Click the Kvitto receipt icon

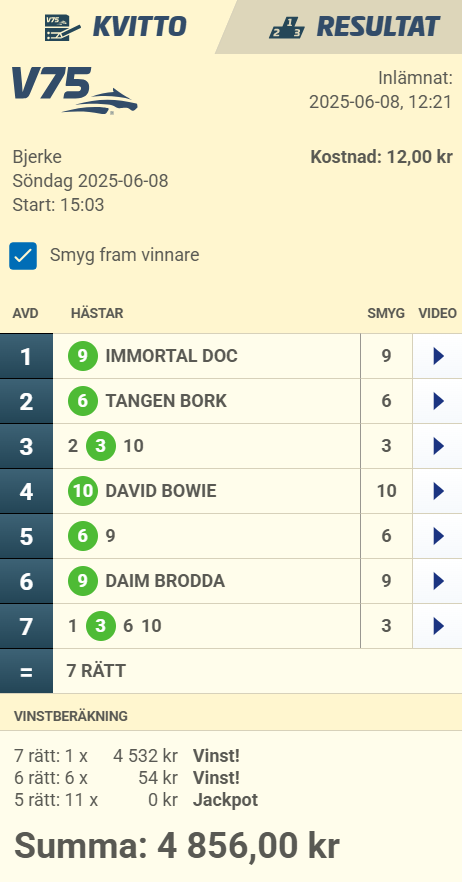tap(62, 28)
